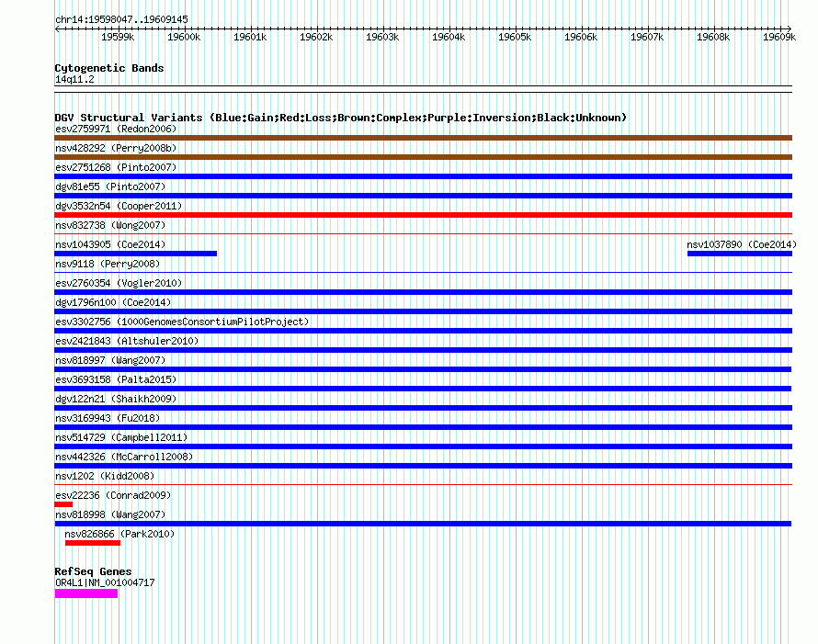Select the nsv9118 (Perry2008) variant label

point(108,264)
